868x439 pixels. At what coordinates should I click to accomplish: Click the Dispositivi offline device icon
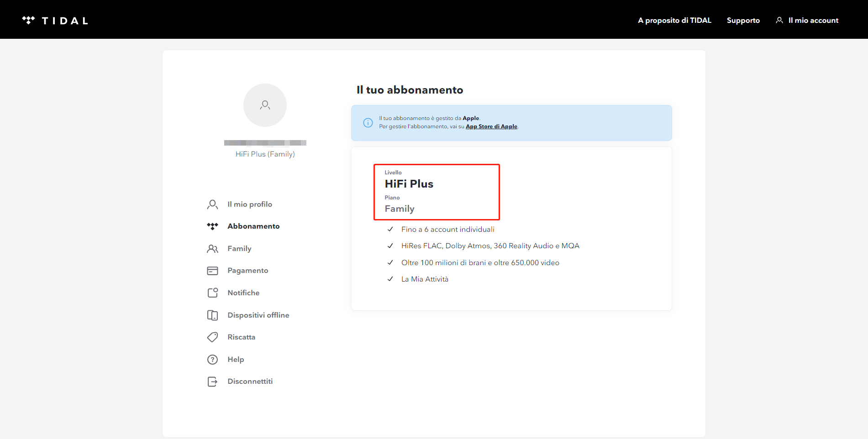(x=212, y=315)
